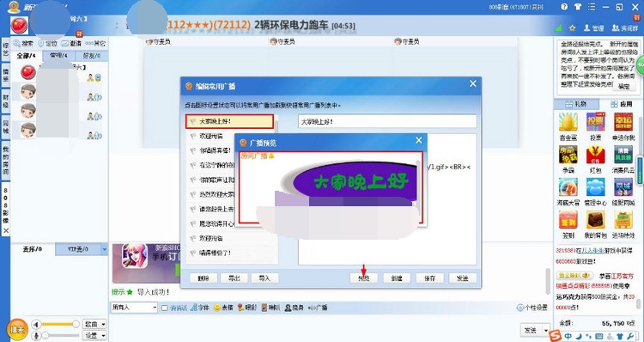Open the 管理 manage item in header
This screenshot has width=644, height=342.
coord(593,28)
